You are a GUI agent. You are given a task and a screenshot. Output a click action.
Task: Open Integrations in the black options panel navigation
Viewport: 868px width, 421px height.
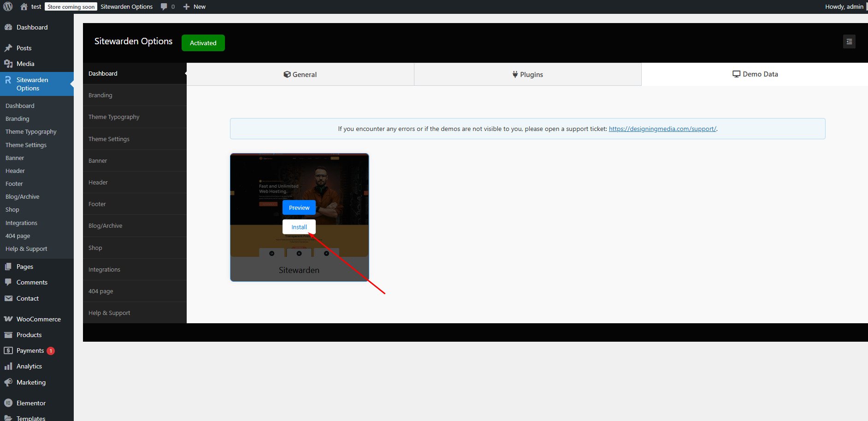point(135,269)
